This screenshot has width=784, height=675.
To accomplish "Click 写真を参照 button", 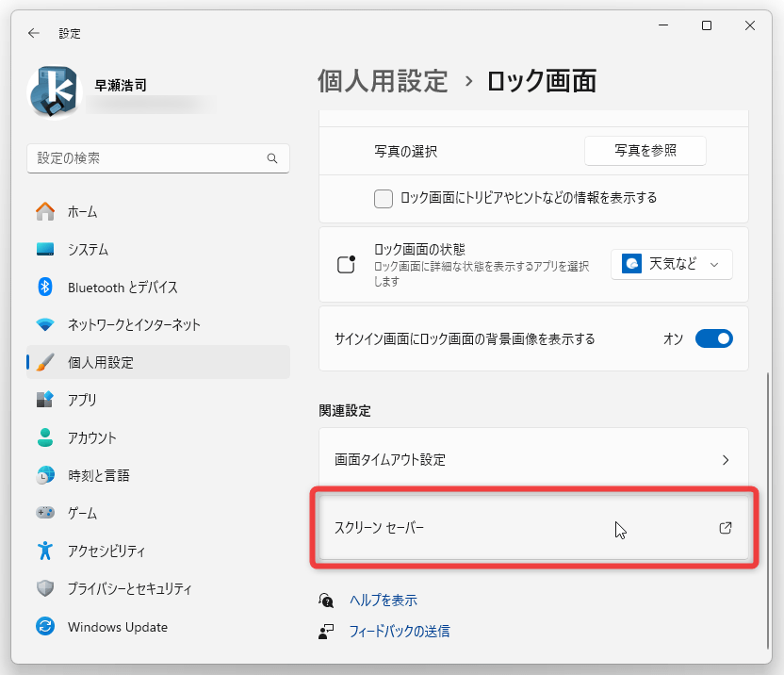I will pos(645,151).
